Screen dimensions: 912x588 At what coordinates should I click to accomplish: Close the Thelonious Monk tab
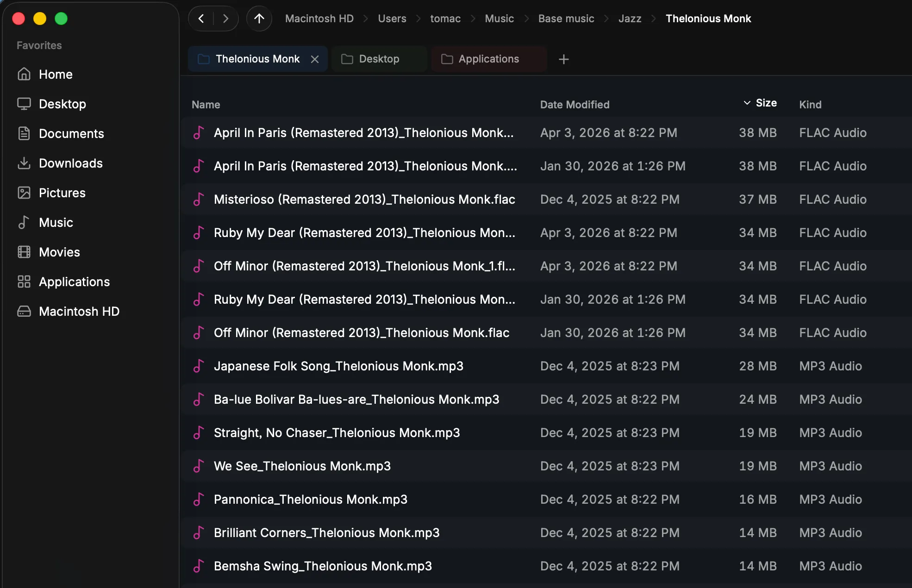tap(315, 59)
